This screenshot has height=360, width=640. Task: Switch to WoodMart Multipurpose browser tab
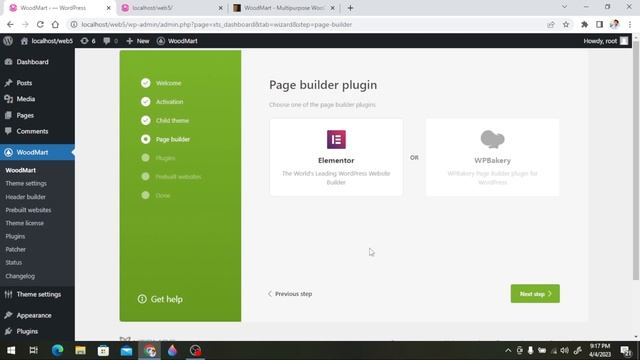tap(284, 8)
